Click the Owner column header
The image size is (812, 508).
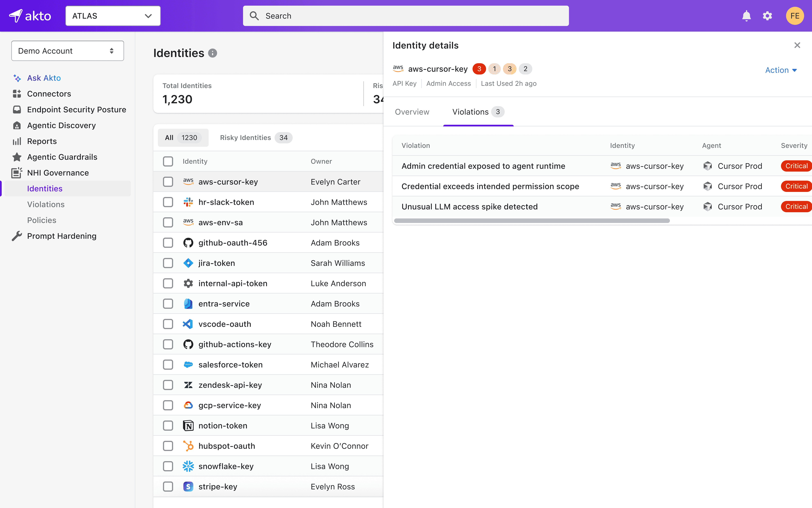pos(321,161)
